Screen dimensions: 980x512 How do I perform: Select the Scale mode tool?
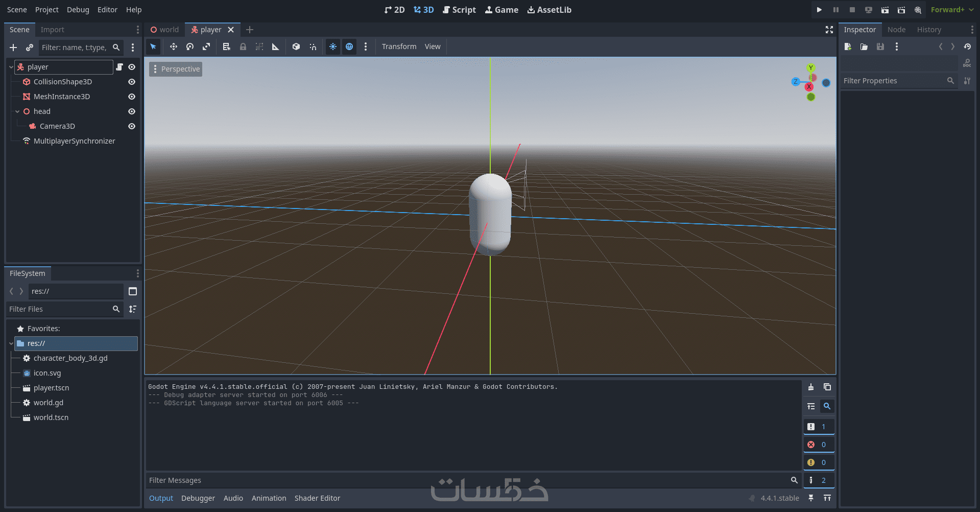click(x=206, y=46)
